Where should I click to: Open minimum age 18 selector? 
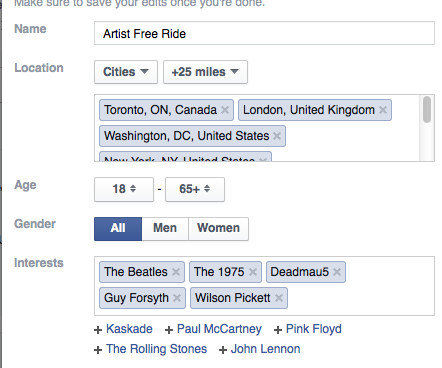coord(124,189)
